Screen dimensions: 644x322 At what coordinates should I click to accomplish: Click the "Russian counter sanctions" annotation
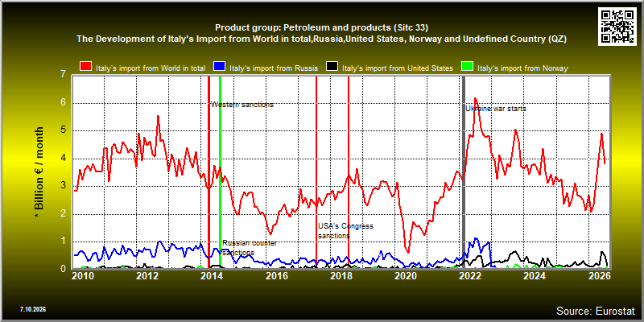click(250, 248)
